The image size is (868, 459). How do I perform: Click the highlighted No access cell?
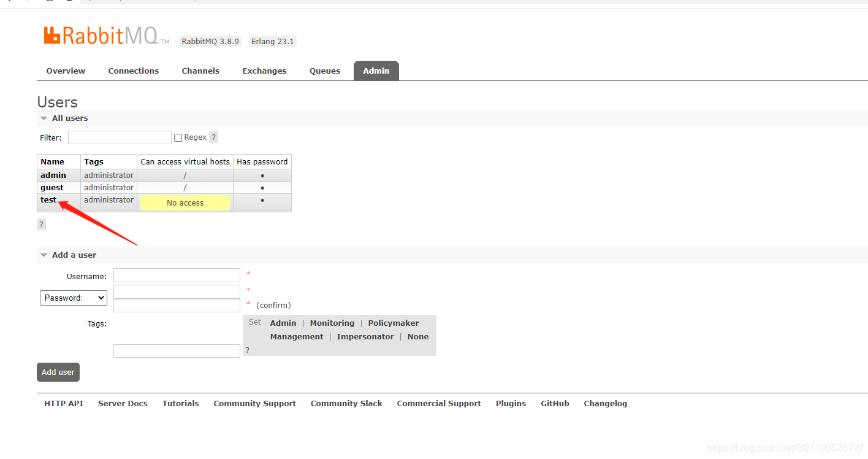185,202
